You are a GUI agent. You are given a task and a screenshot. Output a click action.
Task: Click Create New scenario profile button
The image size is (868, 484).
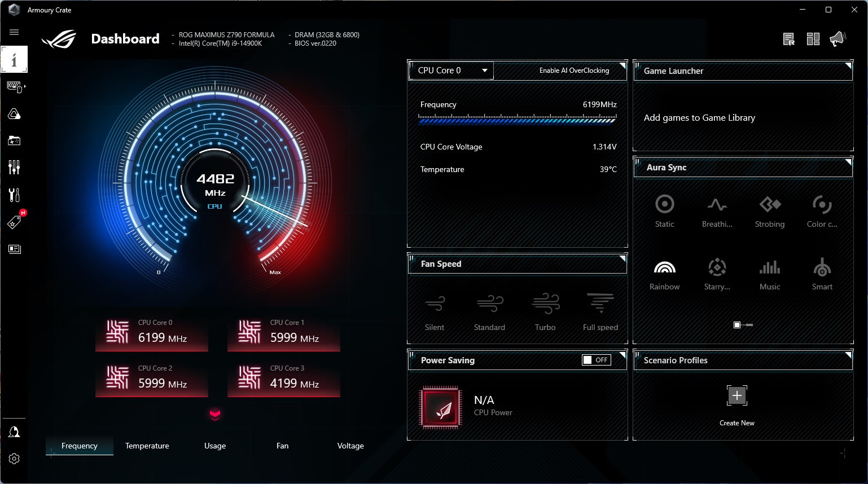coord(737,406)
